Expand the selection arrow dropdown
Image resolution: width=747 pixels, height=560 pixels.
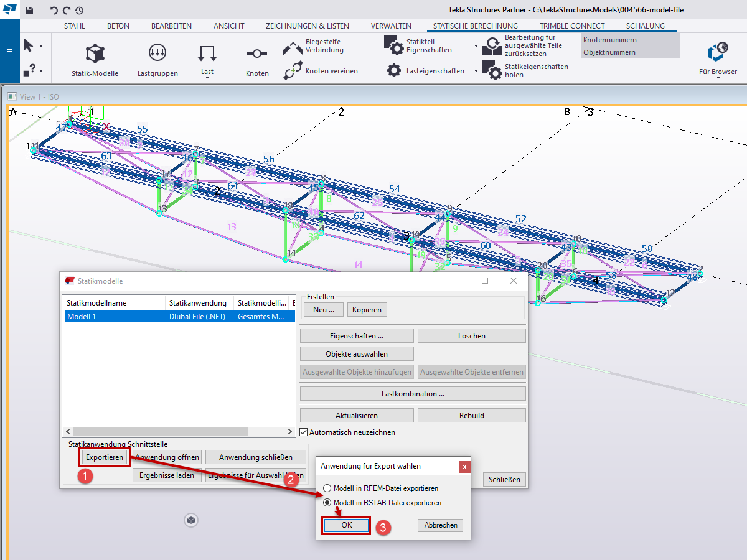click(x=42, y=45)
